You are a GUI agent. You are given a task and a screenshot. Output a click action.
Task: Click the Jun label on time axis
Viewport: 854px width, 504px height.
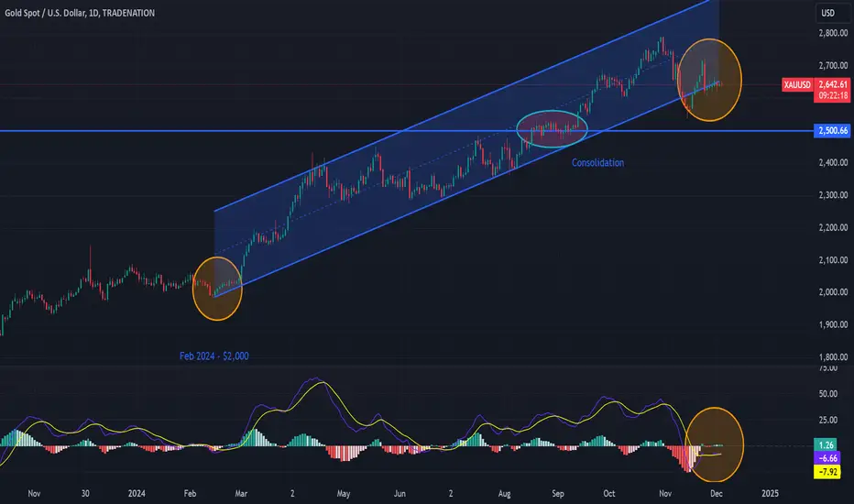click(x=400, y=493)
